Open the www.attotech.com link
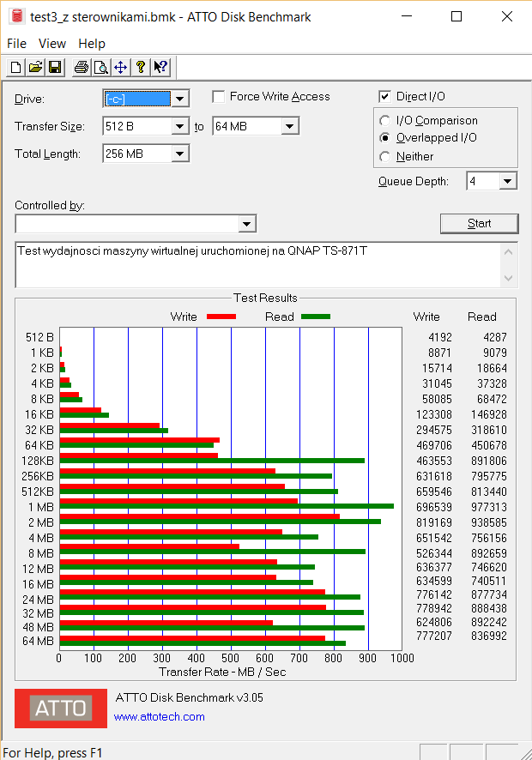The image size is (532, 760). click(x=159, y=716)
